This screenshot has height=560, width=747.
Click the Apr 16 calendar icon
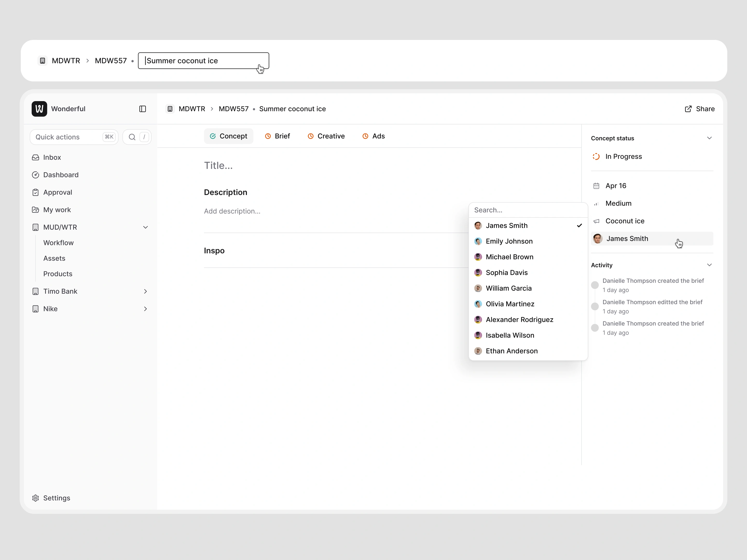point(596,186)
